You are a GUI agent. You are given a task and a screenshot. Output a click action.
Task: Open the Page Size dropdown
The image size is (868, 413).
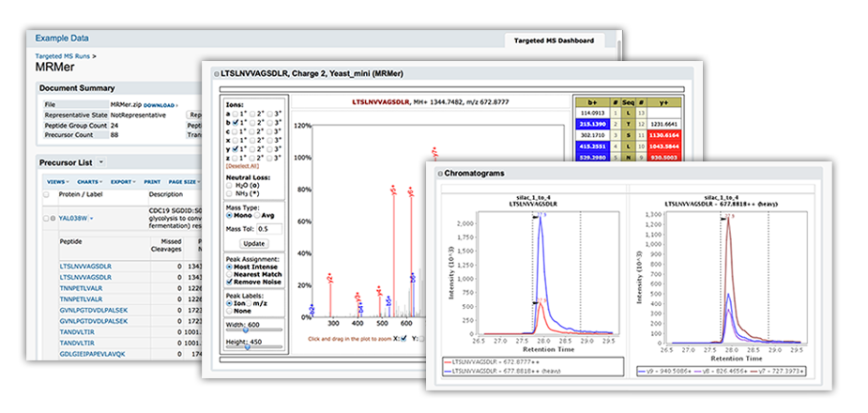coord(184,181)
